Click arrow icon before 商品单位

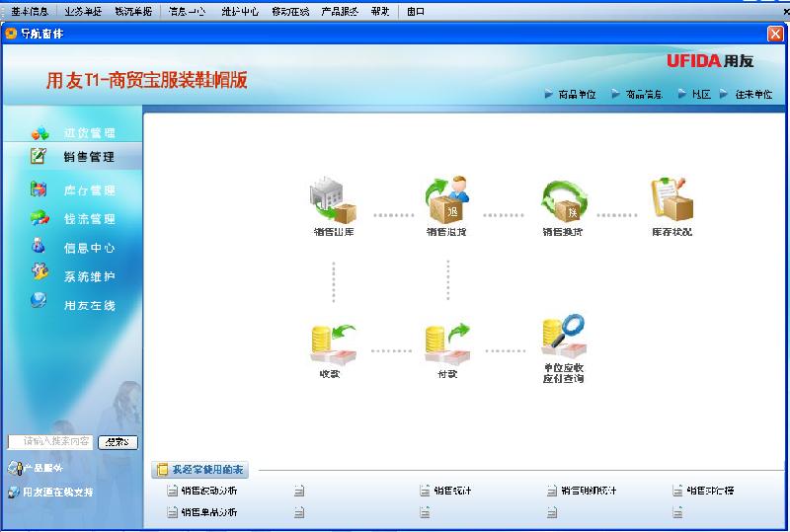pyautogui.click(x=549, y=94)
